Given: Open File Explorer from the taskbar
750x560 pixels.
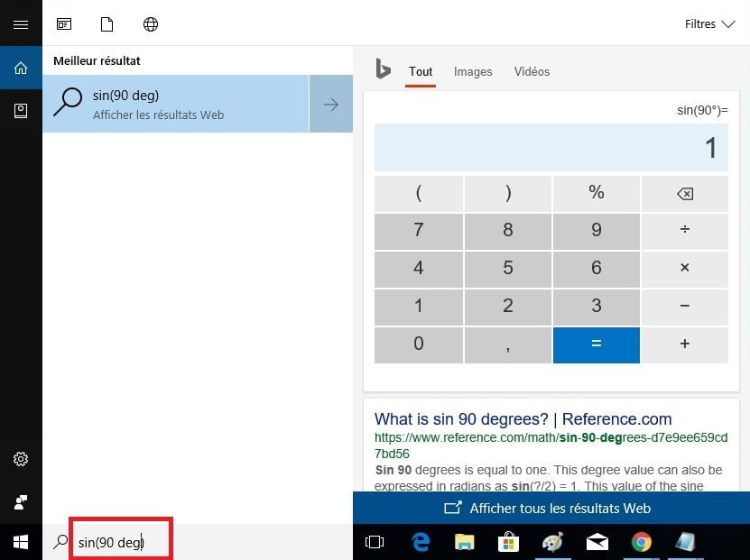Looking at the screenshot, I should (464, 542).
